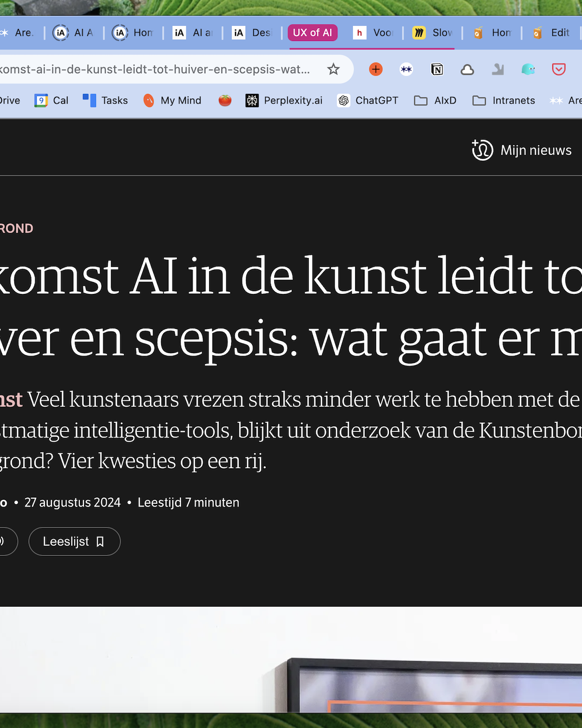Click the date 27 augustus 2024
The width and height of the screenshot is (582, 728).
coord(72,503)
